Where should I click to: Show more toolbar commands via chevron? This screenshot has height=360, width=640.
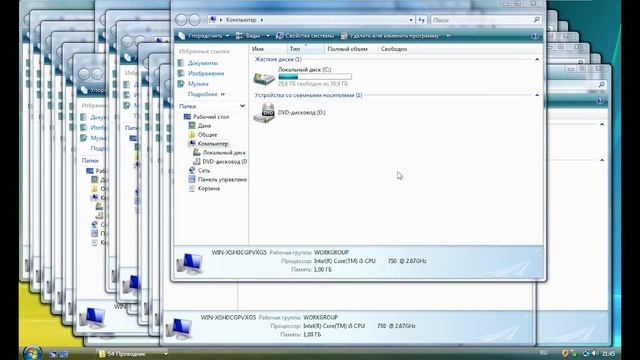click(x=448, y=36)
